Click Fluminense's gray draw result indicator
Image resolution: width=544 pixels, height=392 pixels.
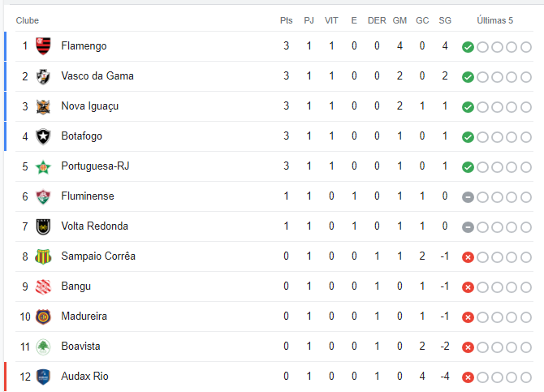(x=468, y=197)
